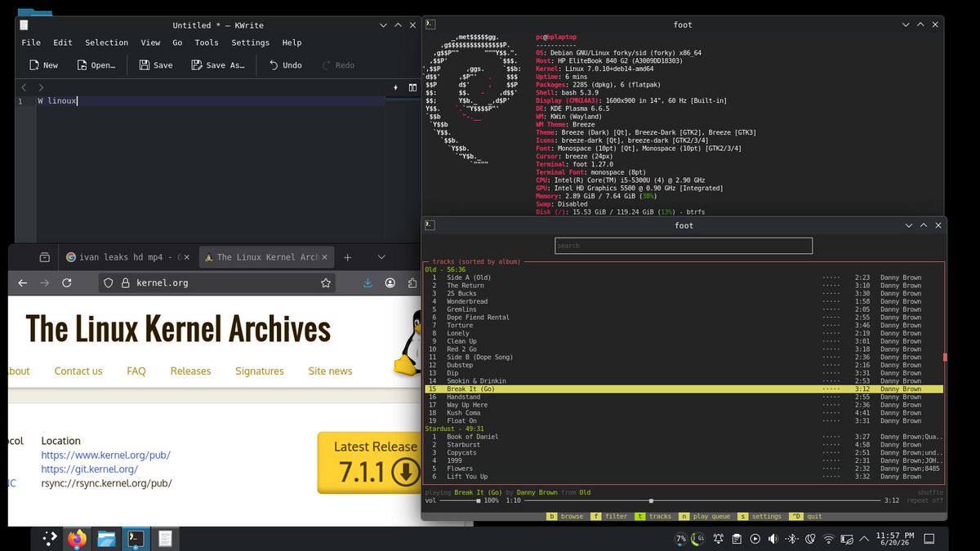Open the Help menu in KWrite

[x=292, y=42]
